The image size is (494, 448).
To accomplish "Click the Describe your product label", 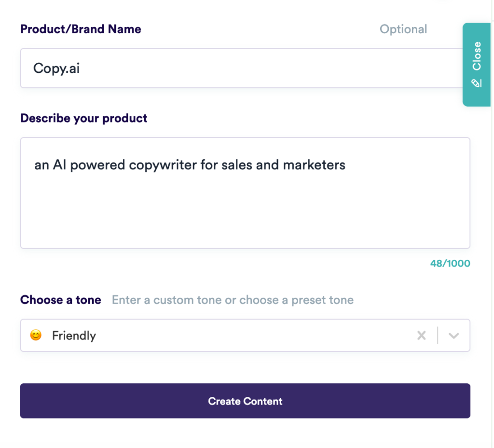I will [x=83, y=118].
